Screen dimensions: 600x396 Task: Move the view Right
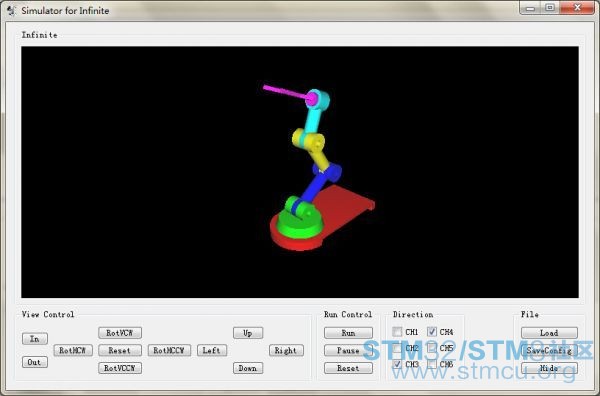(286, 350)
